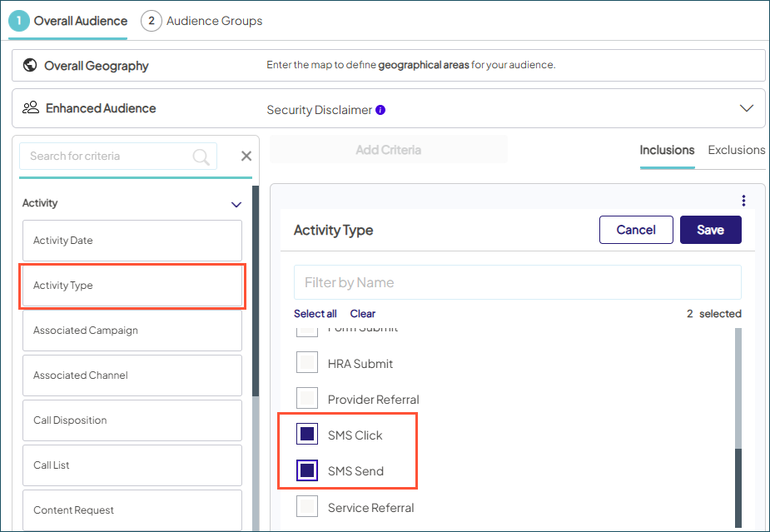This screenshot has height=532, width=770.
Task: Click the Filter by Name input field
Action: [516, 282]
